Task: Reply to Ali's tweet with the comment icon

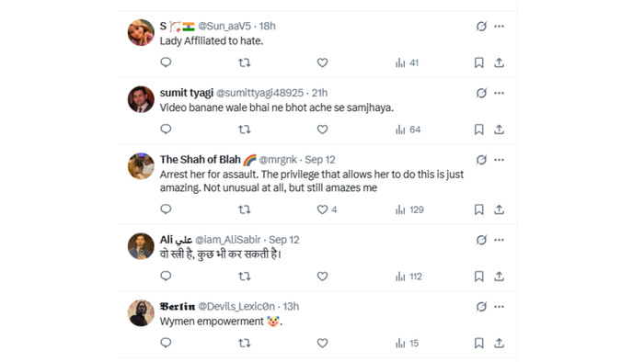Action: point(166,276)
